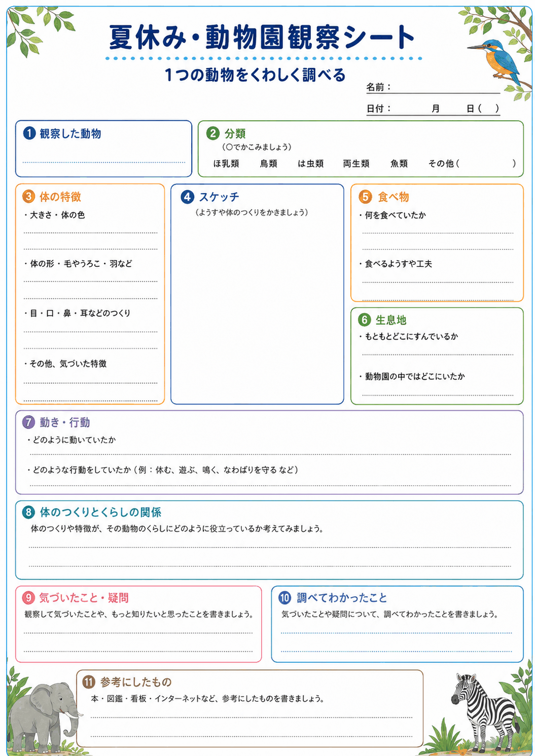Click the 大きさ・体の色 prompt
The height and width of the screenshot is (756, 535).
click(x=54, y=215)
